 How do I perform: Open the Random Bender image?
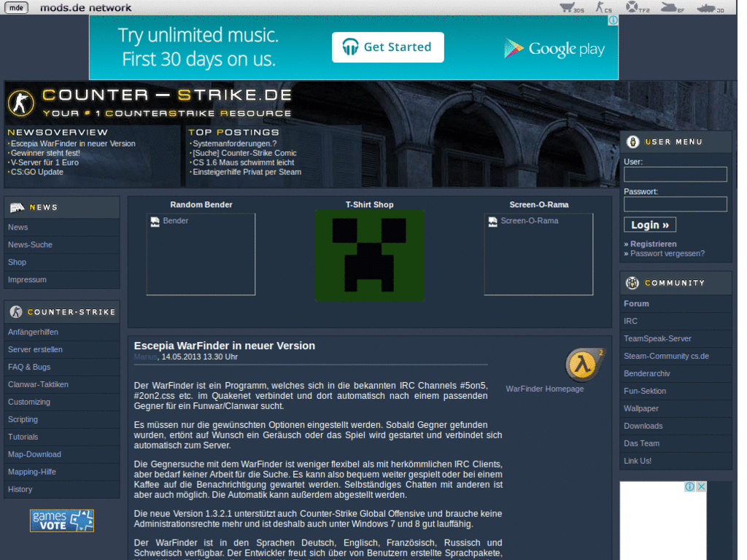pyautogui.click(x=201, y=254)
